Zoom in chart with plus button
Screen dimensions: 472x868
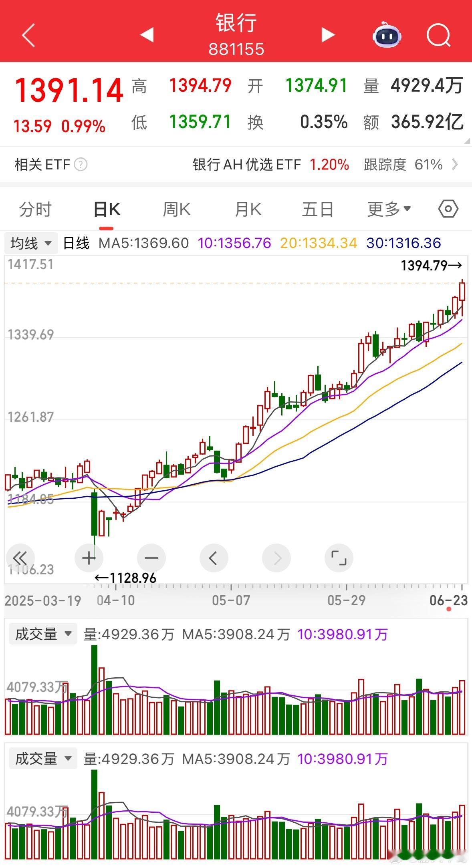89,558
